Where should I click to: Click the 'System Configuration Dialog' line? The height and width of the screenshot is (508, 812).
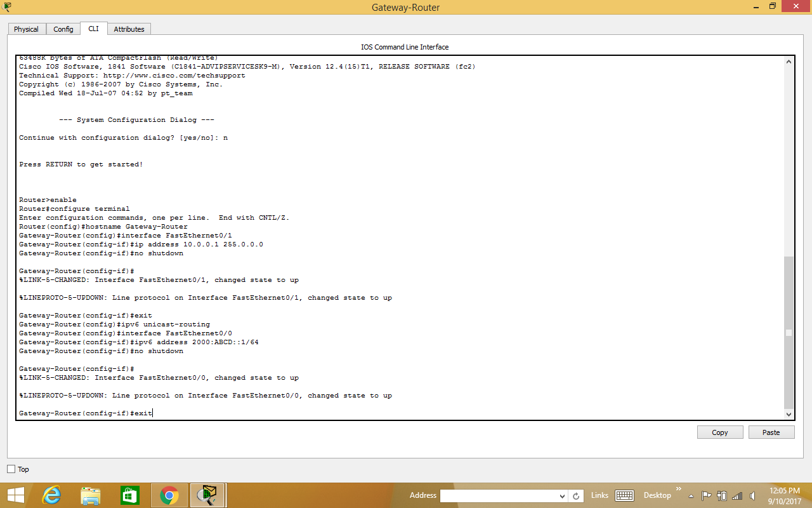point(136,120)
